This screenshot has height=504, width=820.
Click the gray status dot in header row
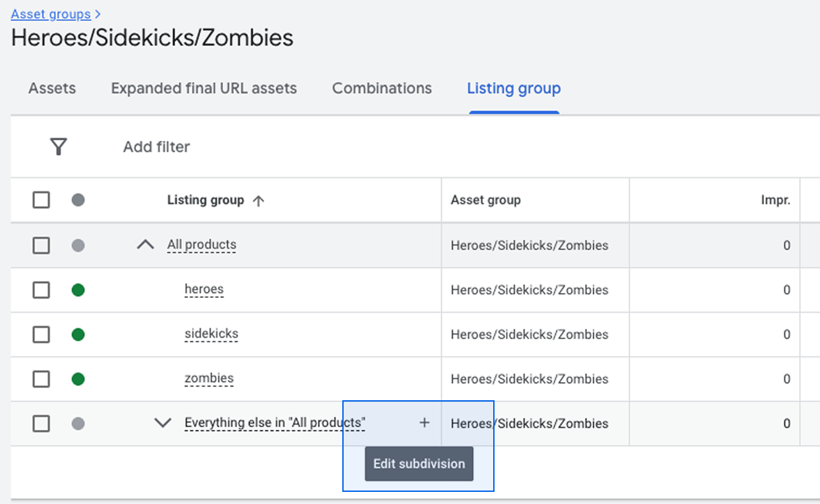pyautogui.click(x=78, y=200)
